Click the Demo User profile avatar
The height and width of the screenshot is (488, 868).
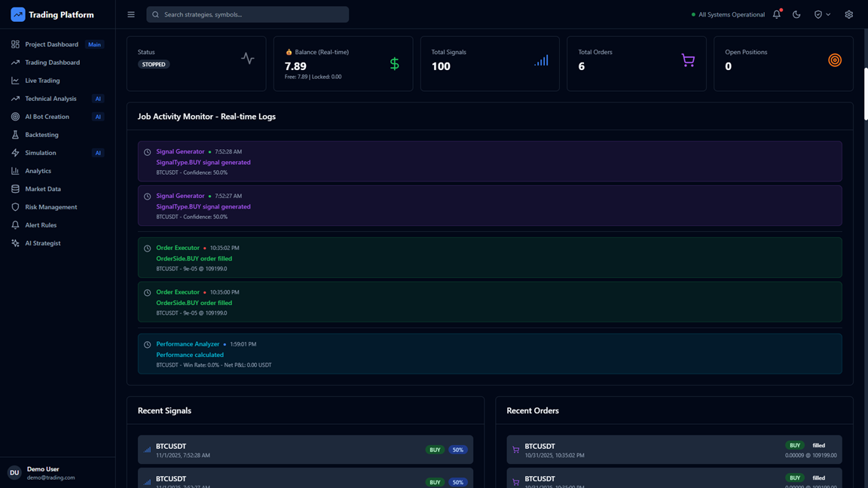pos(14,473)
